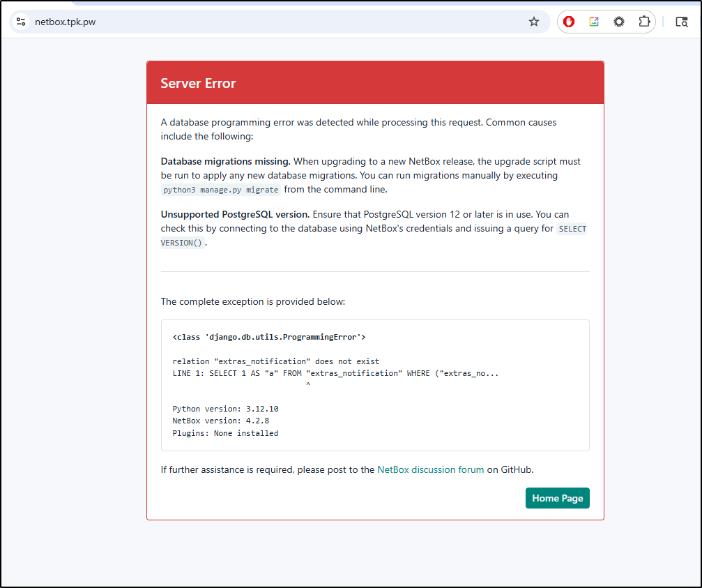Click 'relation "extras_notification" does not exist' line

click(276, 361)
